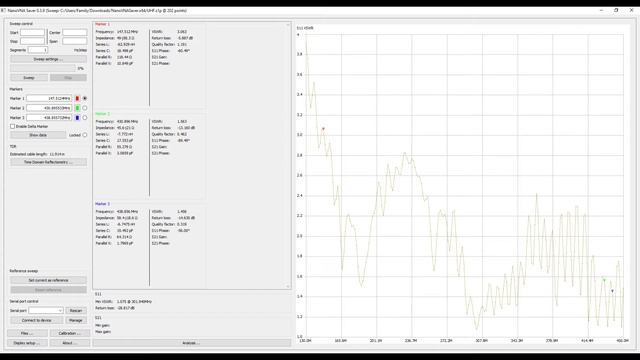Screen dimensions: 640x360
Task: Open Time Domain Reflectometry window
Action: pos(48,162)
